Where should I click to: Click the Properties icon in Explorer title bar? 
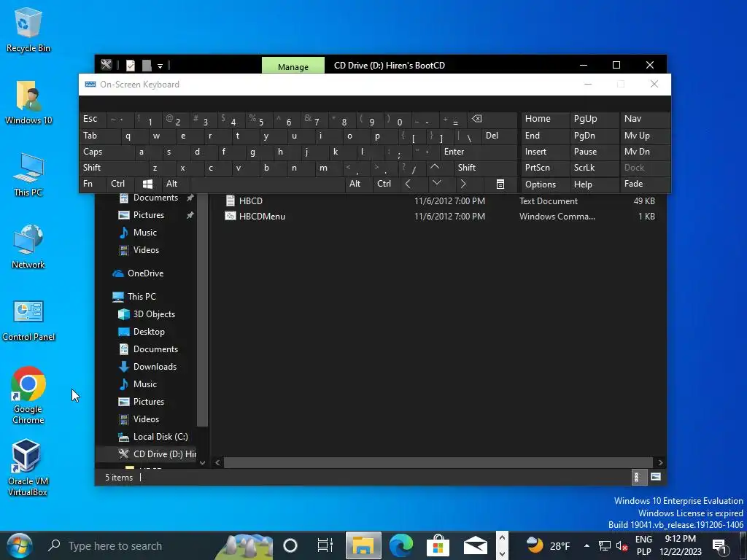[130, 65]
